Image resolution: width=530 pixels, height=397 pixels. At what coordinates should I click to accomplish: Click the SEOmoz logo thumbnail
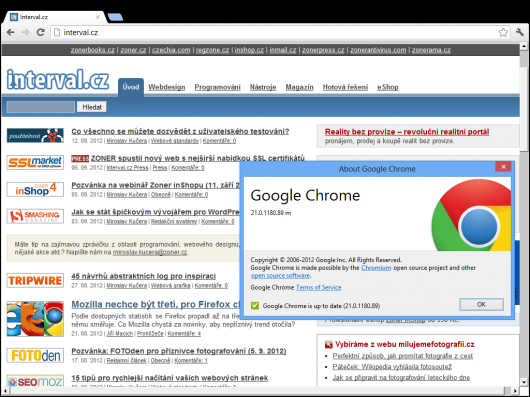35,381
